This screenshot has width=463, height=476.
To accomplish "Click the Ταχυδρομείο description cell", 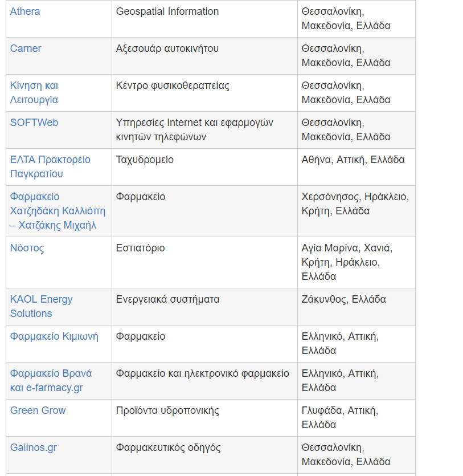I will pyautogui.click(x=145, y=160).
